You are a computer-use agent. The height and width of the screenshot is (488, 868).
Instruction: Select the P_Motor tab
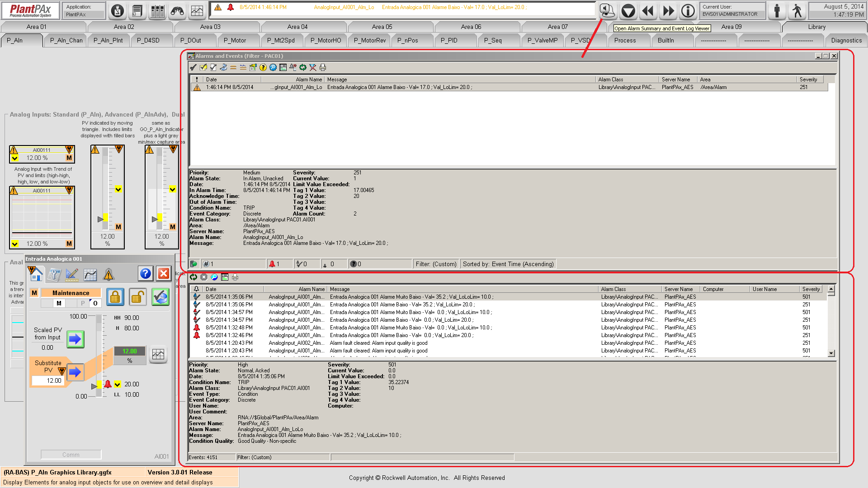(238, 40)
